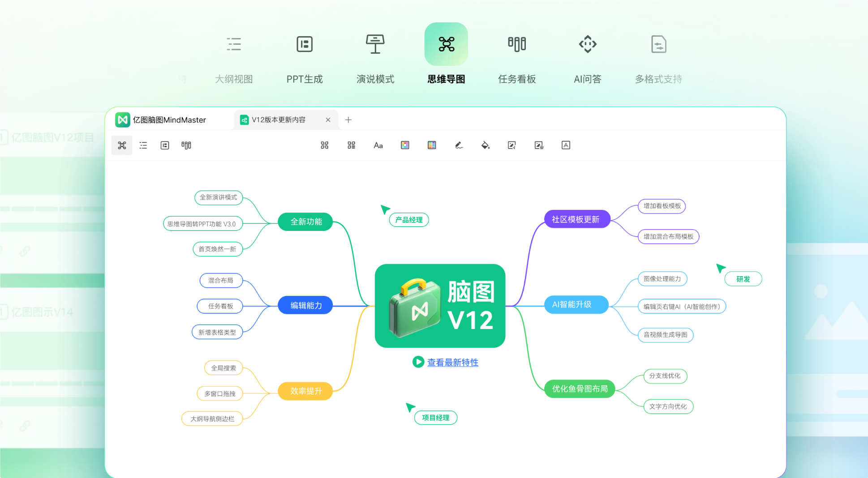This screenshot has height=478, width=868.
Task: Click the 全局搜索 subtopic
Action: (x=223, y=368)
